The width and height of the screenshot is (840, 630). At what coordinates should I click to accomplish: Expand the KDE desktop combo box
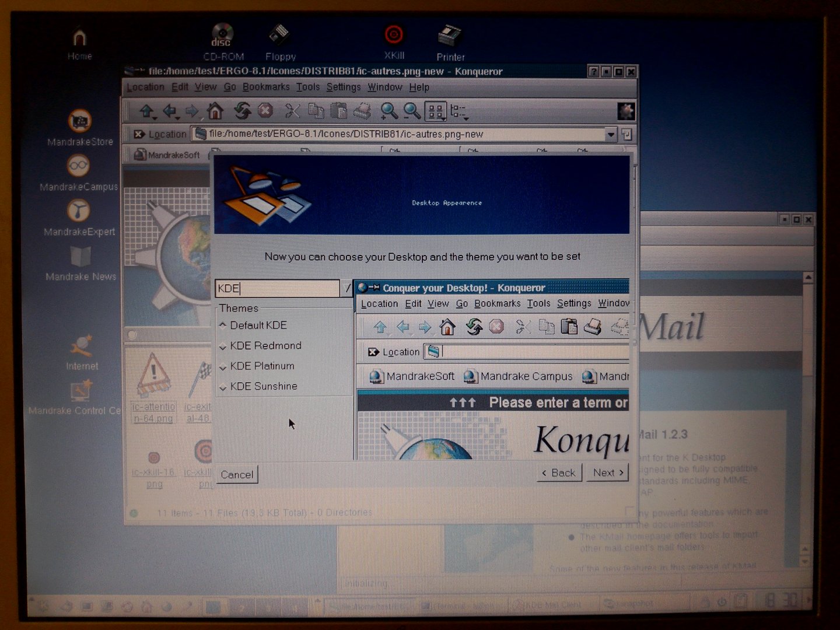click(x=347, y=288)
